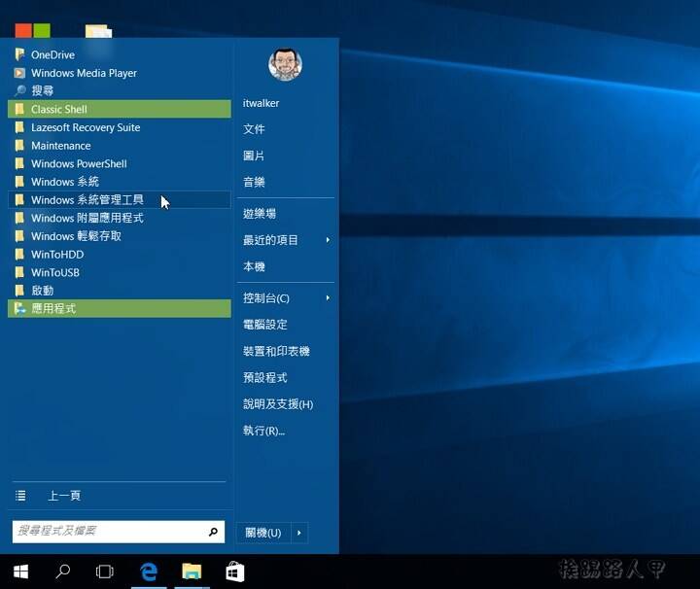Screen dimensions: 700x589
Task: Open the 搜尋 search entry
Action: pyautogui.click(x=120, y=91)
